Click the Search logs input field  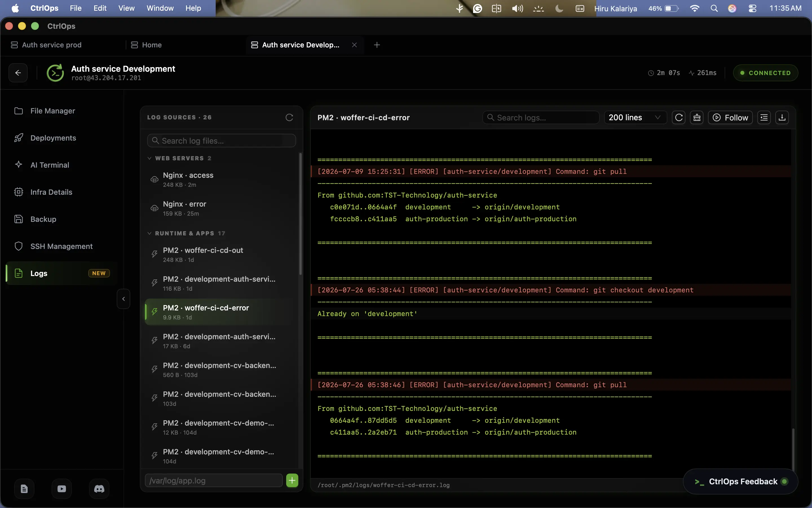(541, 118)
